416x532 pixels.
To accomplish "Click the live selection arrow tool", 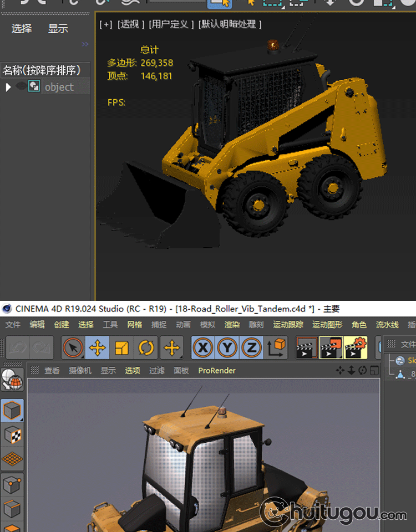I will tap(73, 348).
